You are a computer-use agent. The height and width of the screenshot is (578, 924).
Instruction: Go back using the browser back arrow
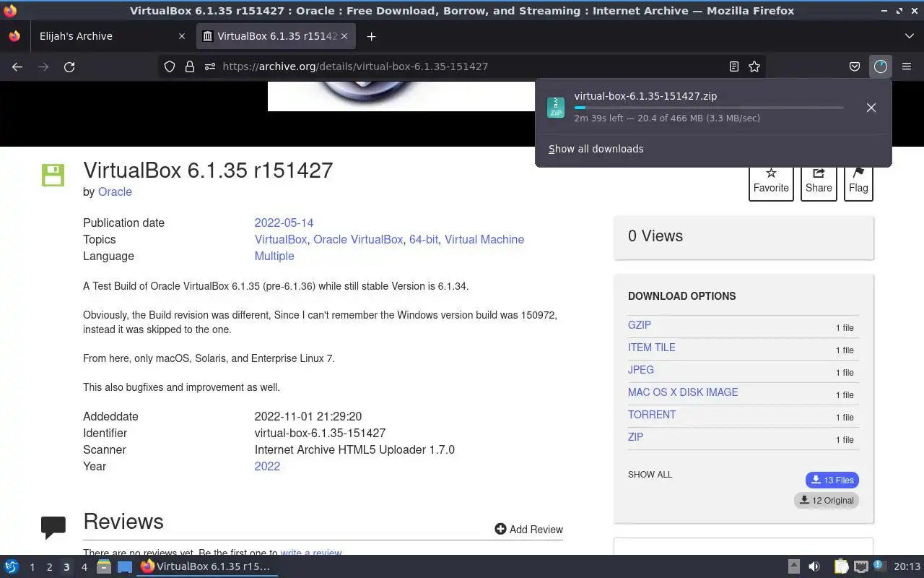(17, 66)
